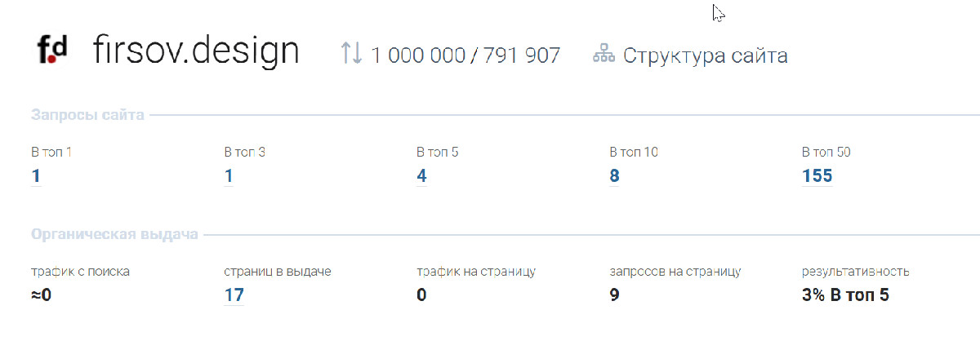Click the 1 000 000 / 791 907 rank text

click(x=465, y=55)
